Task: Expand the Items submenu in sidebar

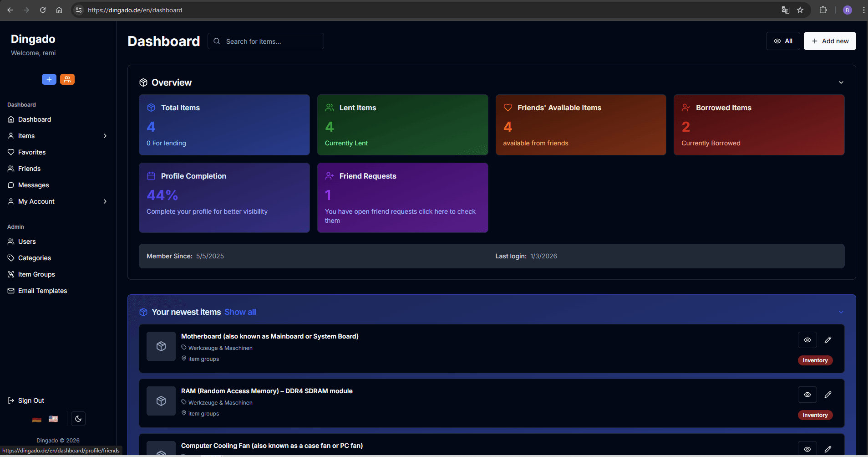Action: coord(105,136)
